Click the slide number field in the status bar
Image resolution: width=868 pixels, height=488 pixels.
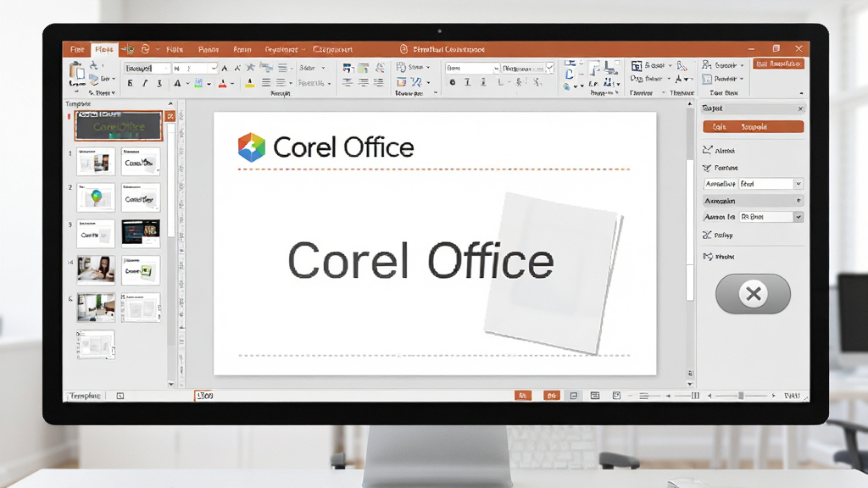pyautogui.click(x=205, y=396)
